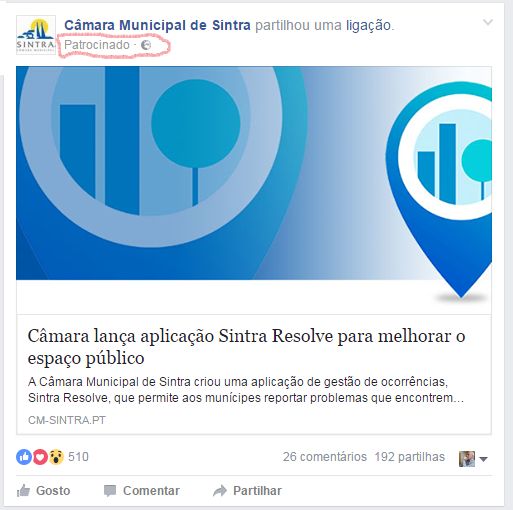Click the globe public-audience icon

coord(146,45)
